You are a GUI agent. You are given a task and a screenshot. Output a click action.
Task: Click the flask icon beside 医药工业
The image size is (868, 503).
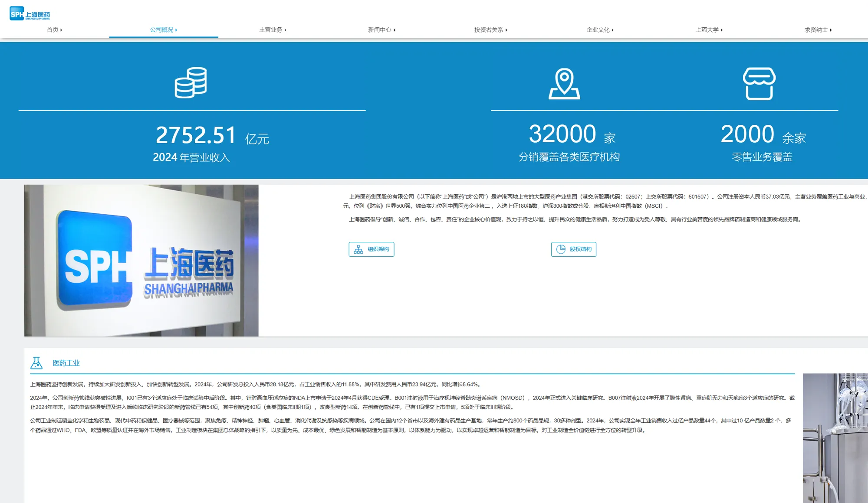(x=36, y=363)
